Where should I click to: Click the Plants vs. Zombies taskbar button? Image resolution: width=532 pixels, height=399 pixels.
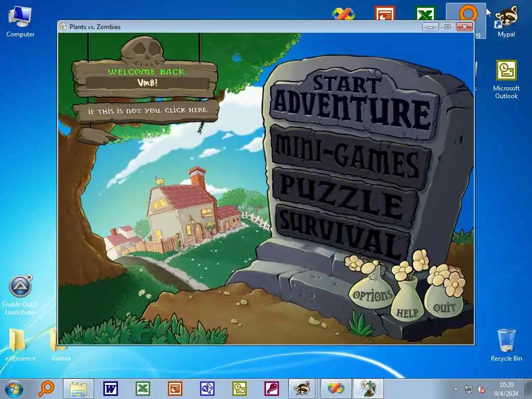(x=368, y=389)
